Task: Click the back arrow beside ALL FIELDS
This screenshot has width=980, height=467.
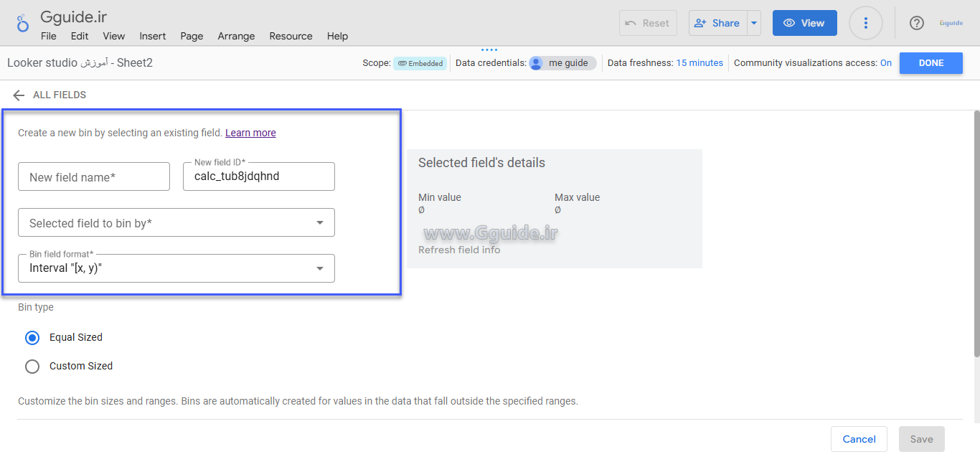Action: 19,95
